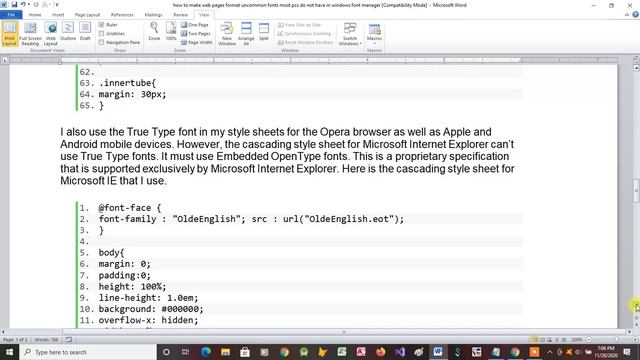Click the Windows Start button
The image size is (640, 360).
point(9,352)
